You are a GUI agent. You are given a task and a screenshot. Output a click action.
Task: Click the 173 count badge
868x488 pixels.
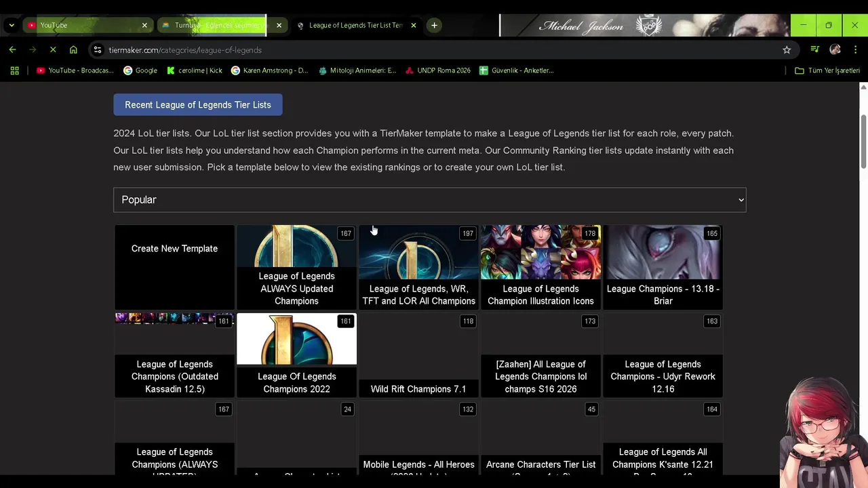[589, 321]
